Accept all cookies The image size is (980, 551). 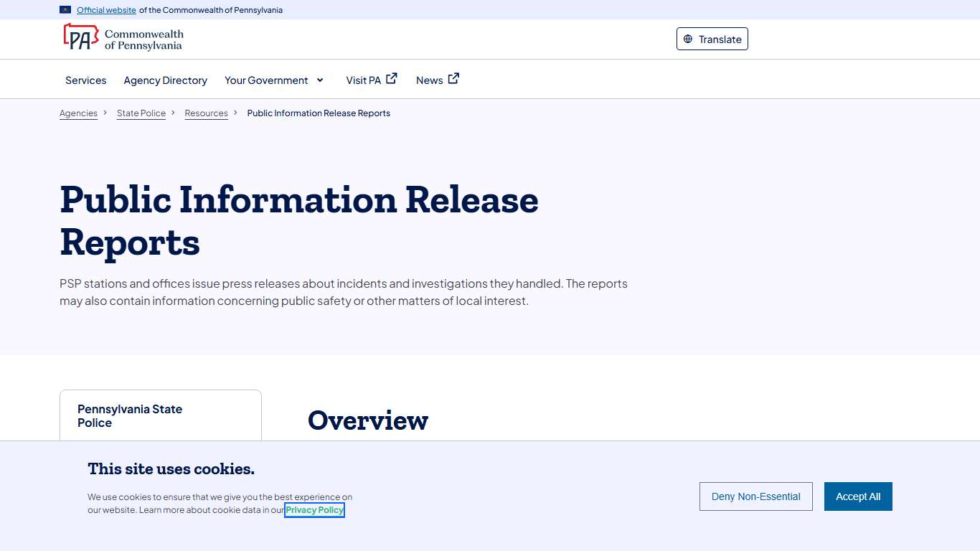coord(858,496)
